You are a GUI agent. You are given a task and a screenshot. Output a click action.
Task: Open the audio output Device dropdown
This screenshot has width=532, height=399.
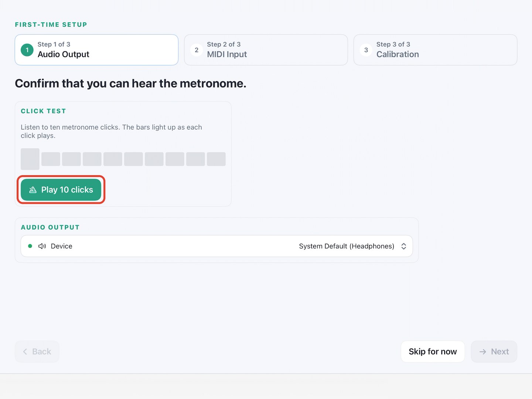tap(216, 246)
